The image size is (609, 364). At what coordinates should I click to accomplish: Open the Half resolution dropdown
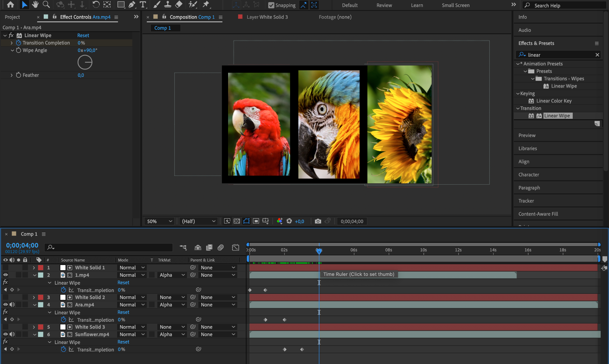[198, 221]
